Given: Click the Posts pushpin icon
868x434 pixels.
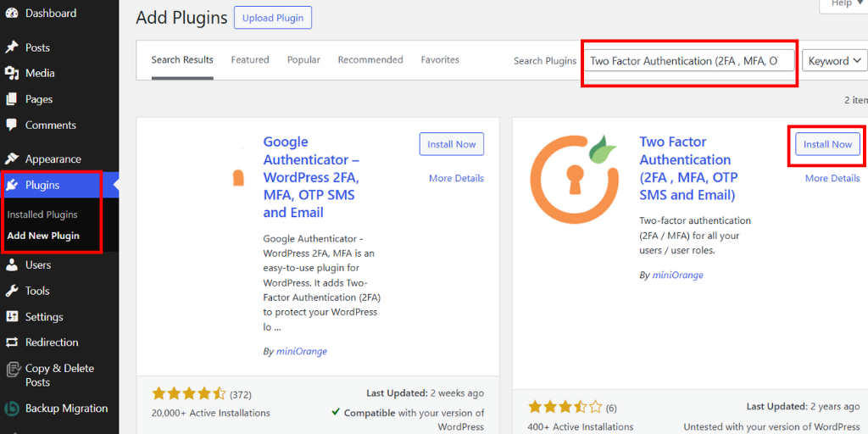Looking at the screenshot, I should point(12,47).
